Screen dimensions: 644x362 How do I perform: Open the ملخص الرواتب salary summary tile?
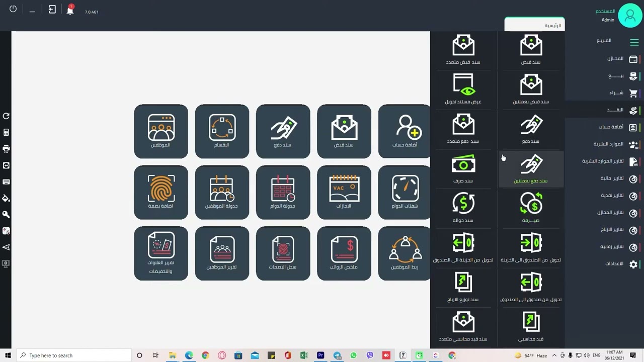pyautogui.click(x=344, y=253)
